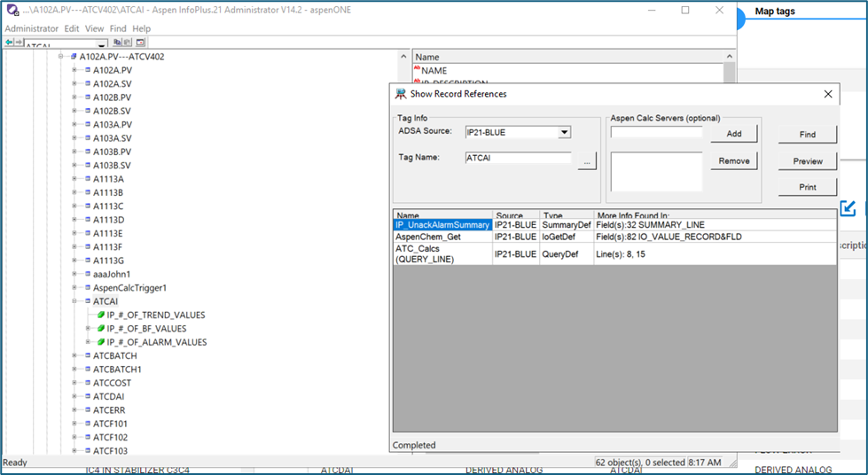This screenshot has width=868, height=475.
Task: Click the record icon beside ATCBATCH
Action: click(88, 355)
